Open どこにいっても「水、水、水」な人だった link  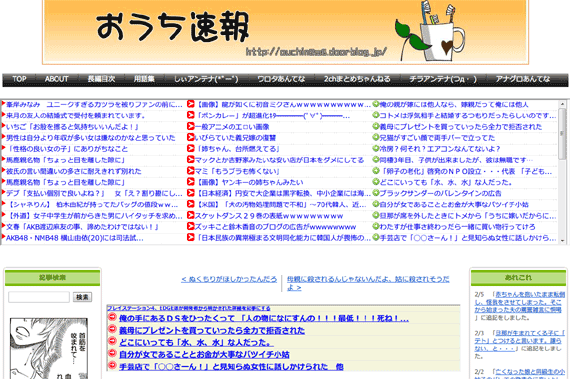click(196, 342)
